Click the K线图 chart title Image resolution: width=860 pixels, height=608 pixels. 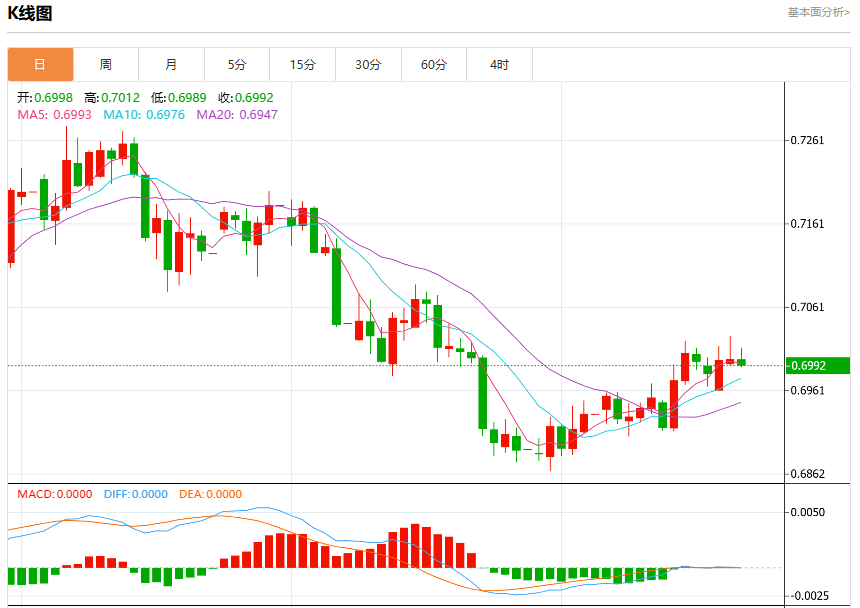point(30,13)
